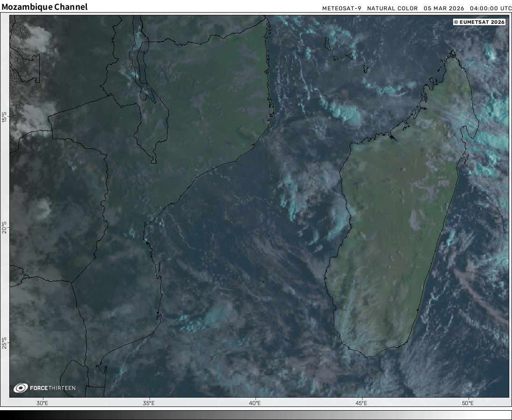Click the 05 MAR 2026 date
This screenshot has width=512, height=420.
coord(444,8)
